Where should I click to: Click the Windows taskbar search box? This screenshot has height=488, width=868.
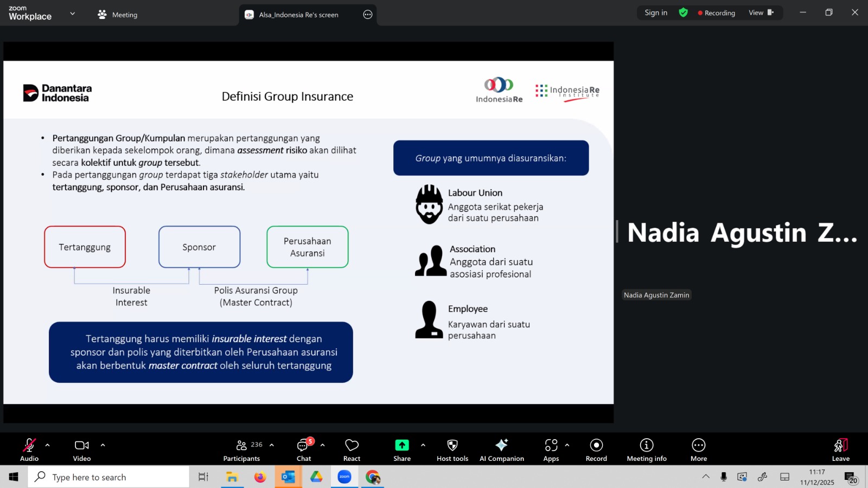pyautogui.click(x=108, y=477)
